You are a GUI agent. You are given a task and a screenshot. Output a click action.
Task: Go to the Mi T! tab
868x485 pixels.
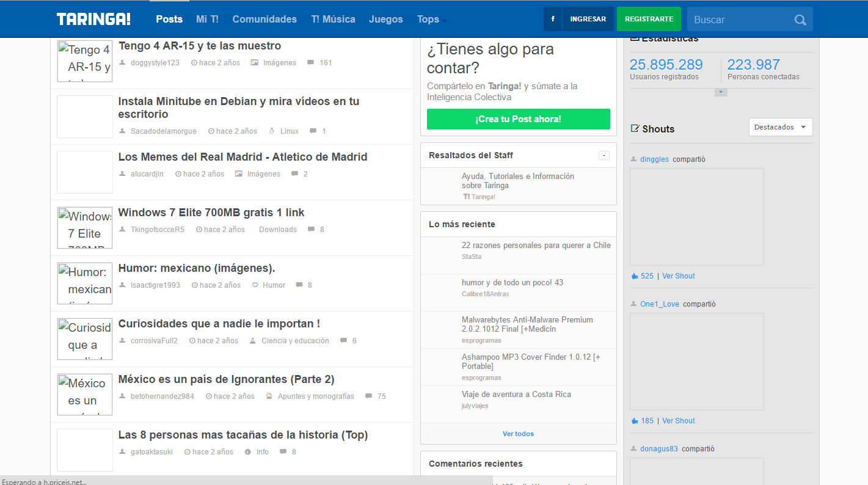(208, 19)
